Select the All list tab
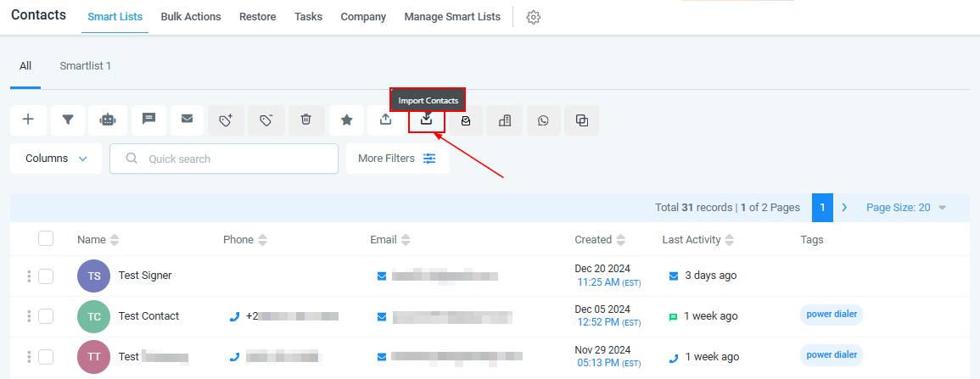 (25, 65)
